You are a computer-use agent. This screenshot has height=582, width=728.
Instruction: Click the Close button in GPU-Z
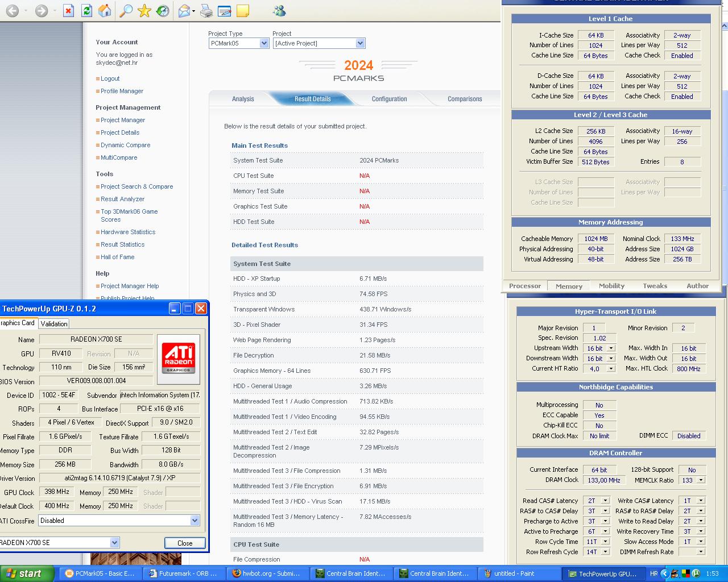(x=185, y=543)
